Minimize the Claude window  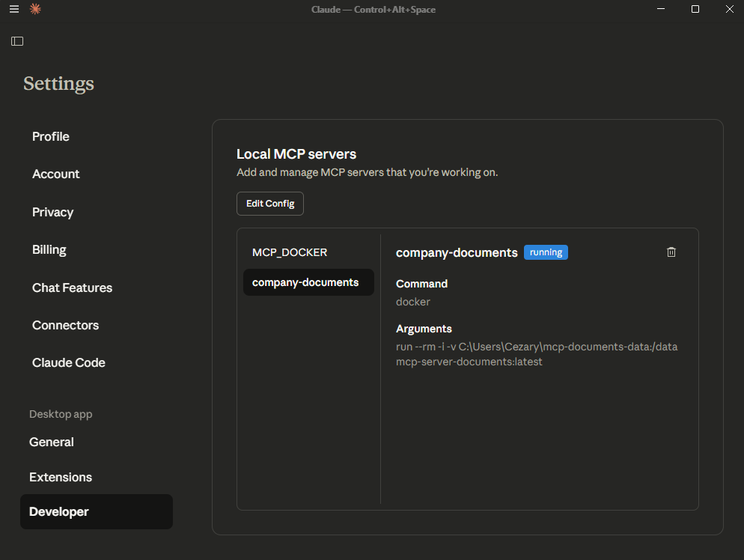(660, 9)
